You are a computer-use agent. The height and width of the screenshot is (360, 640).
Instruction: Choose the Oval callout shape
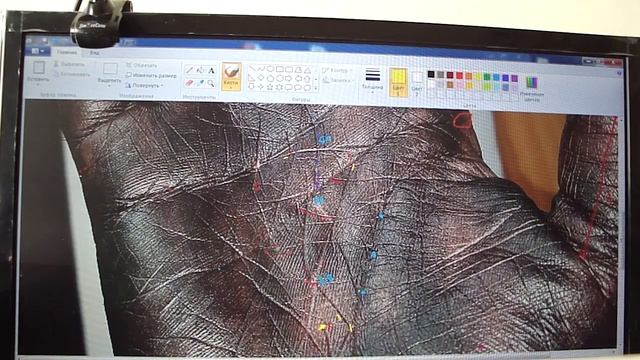298,87
